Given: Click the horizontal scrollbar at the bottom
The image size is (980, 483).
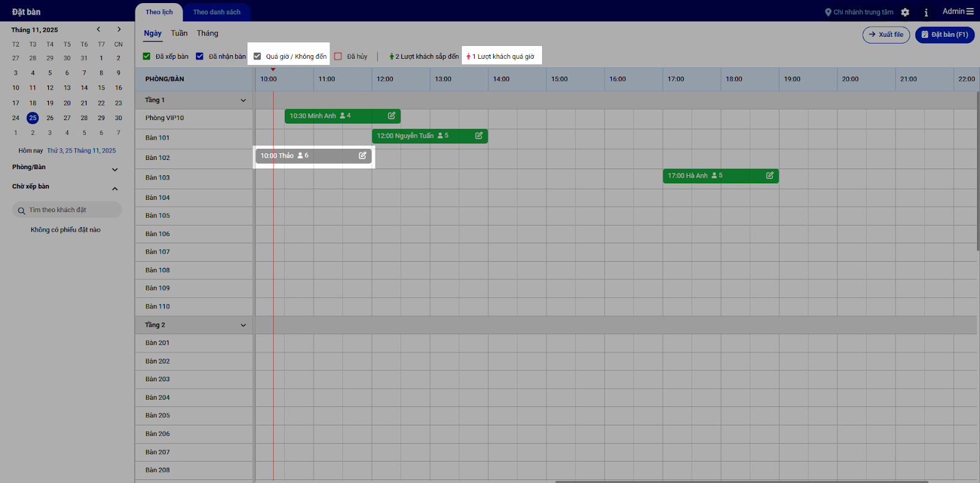Looking at the screenshot, I should pos(741,482).
